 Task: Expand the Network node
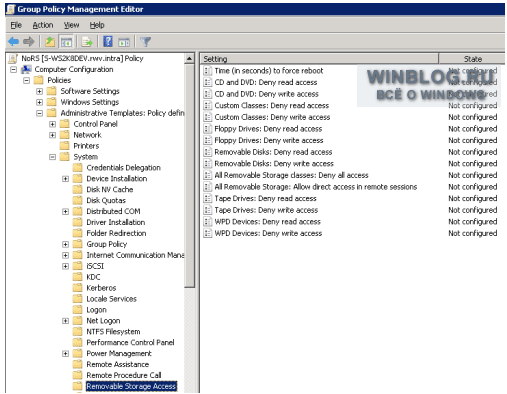coord(52,135)
